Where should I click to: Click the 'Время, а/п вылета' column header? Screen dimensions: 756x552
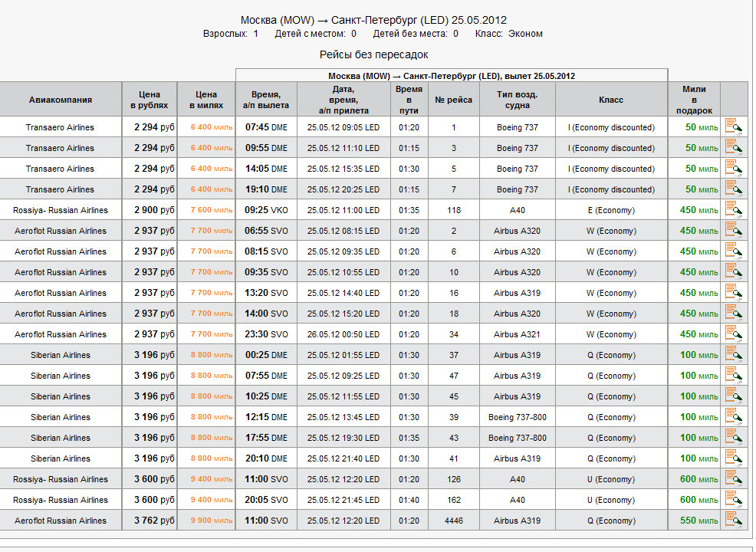(266, 100)
